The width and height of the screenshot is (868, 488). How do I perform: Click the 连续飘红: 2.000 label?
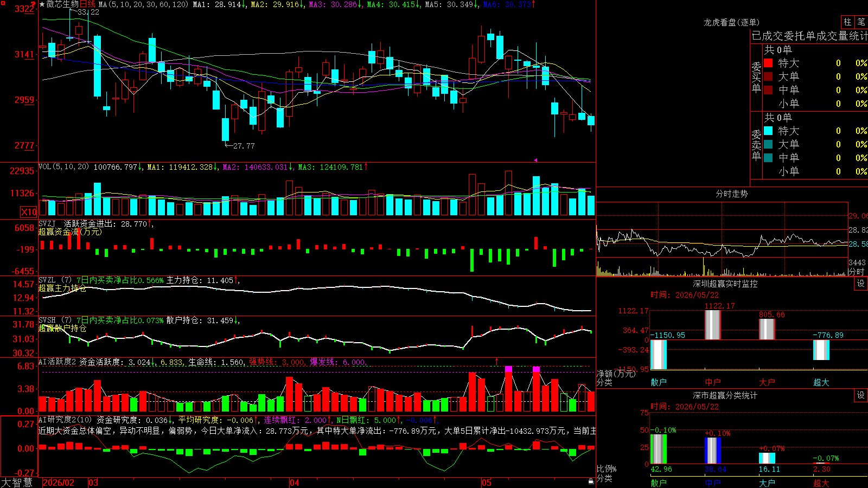[x=297, y=420]
